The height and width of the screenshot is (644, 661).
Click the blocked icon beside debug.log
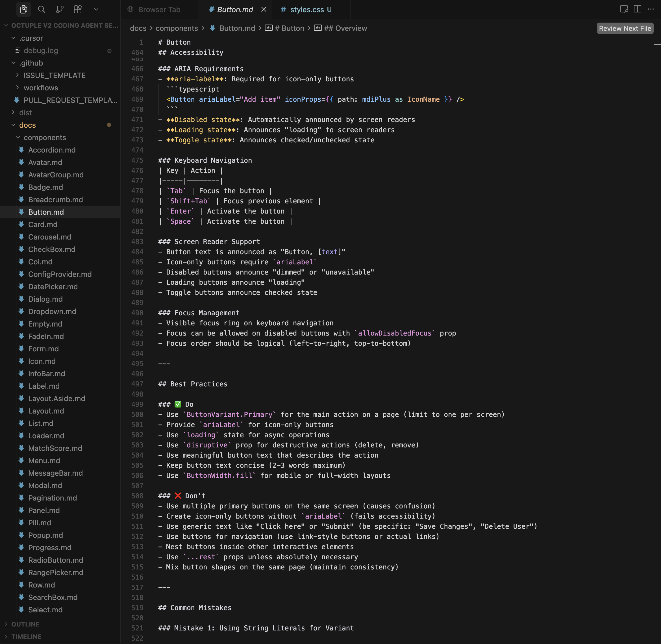109,50
